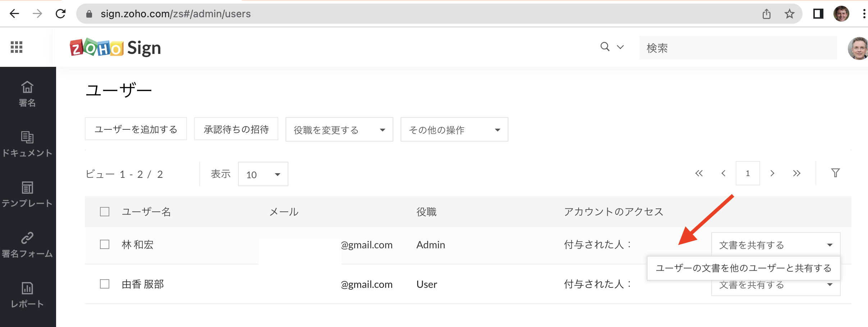Image resolution: width=868 pixels, height=327 pixels.
Task: Click the ユーザーを追加する button
Action: pyautogui.click(x=136, y=129)
